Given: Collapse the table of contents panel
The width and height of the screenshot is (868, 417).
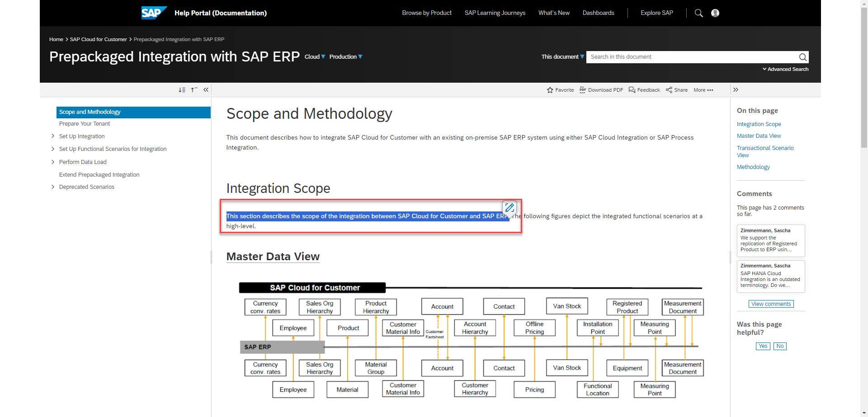Looking at the screenshot, I should (x=206, y=90).
